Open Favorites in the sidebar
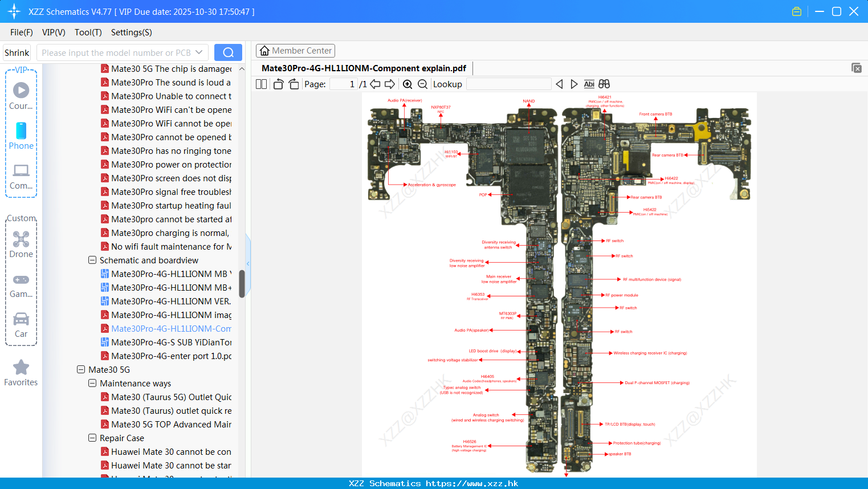 21,373
